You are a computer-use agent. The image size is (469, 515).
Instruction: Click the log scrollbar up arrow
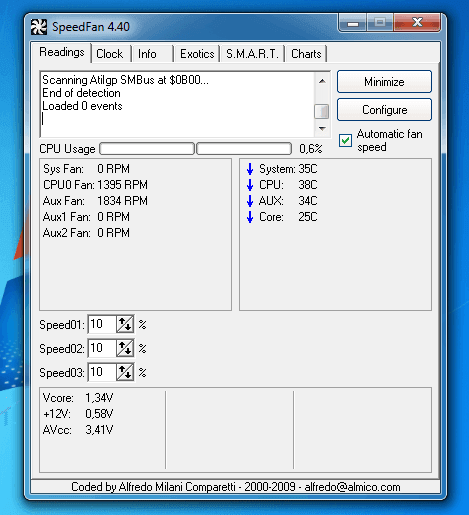[x=322, y=81]
